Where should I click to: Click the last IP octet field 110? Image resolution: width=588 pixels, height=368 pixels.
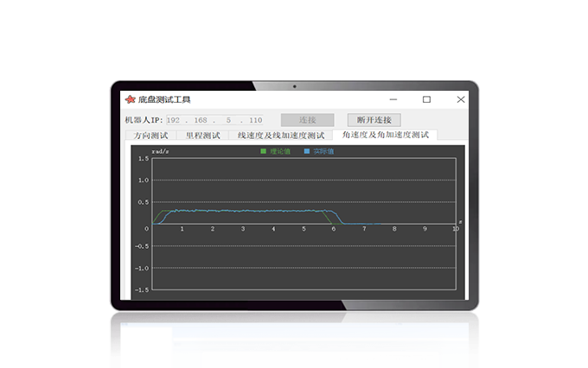(x=255, y=120)
